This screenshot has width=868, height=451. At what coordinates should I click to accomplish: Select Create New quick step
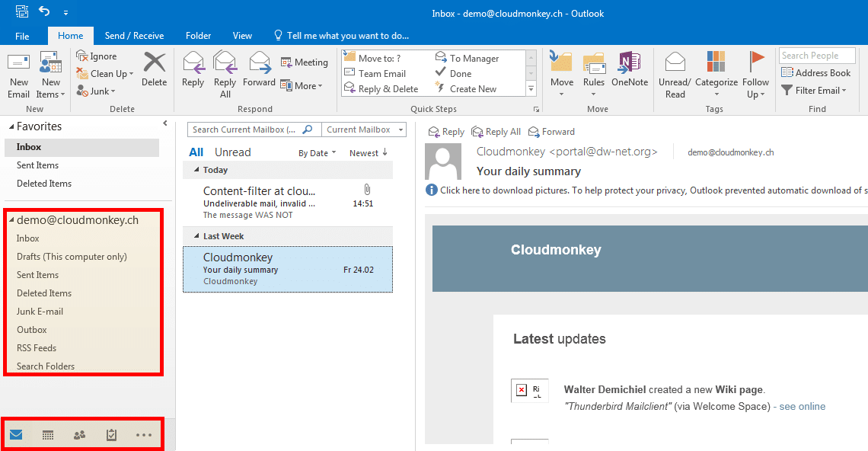point(466,88)
